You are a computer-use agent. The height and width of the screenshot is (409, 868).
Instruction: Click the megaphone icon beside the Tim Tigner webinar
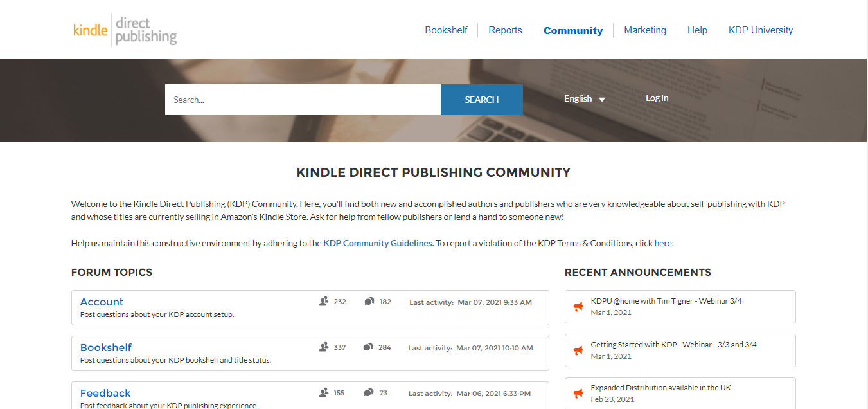pos(578,307)
